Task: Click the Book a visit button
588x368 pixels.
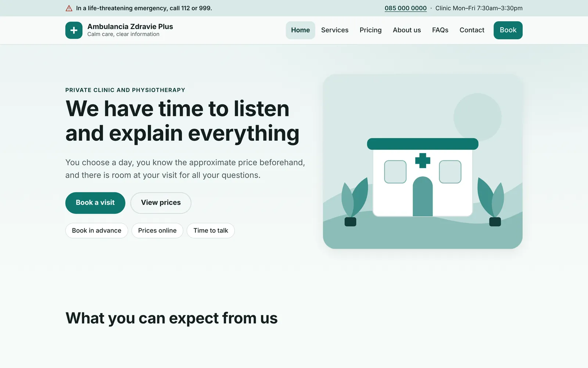Action: click(95, 203)
